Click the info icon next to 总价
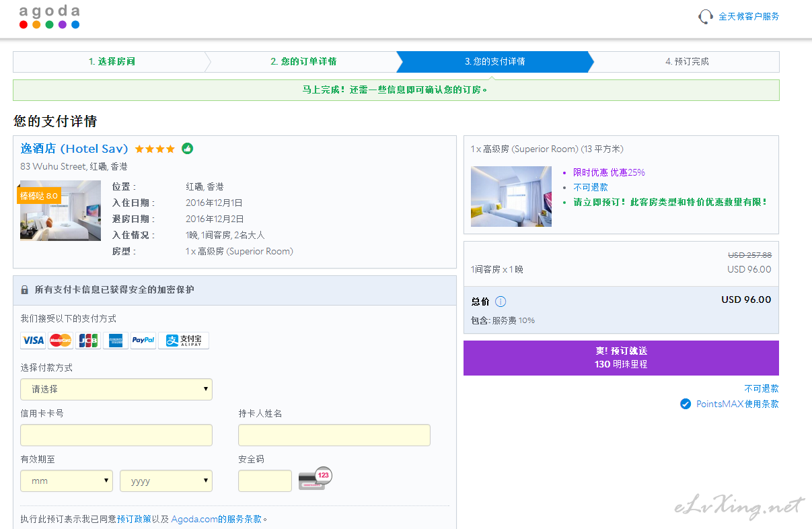The image size is (812, 529). (x=501, y=302)
